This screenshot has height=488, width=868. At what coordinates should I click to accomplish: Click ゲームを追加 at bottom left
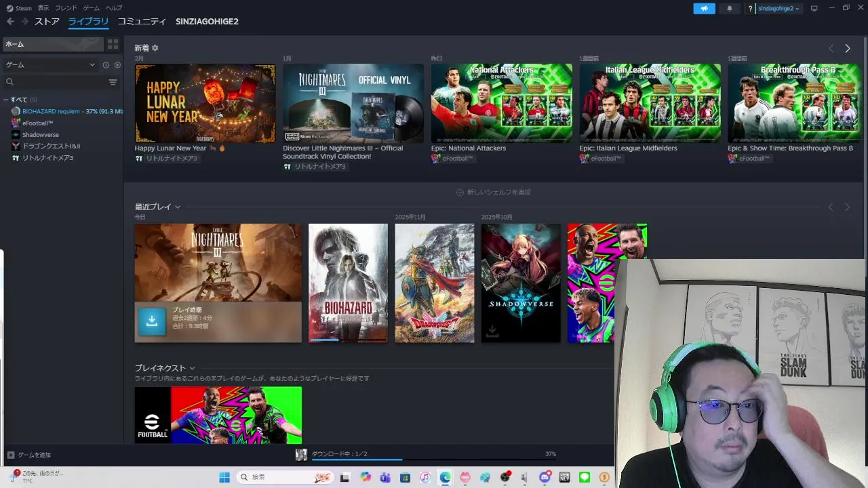(29, 455)
